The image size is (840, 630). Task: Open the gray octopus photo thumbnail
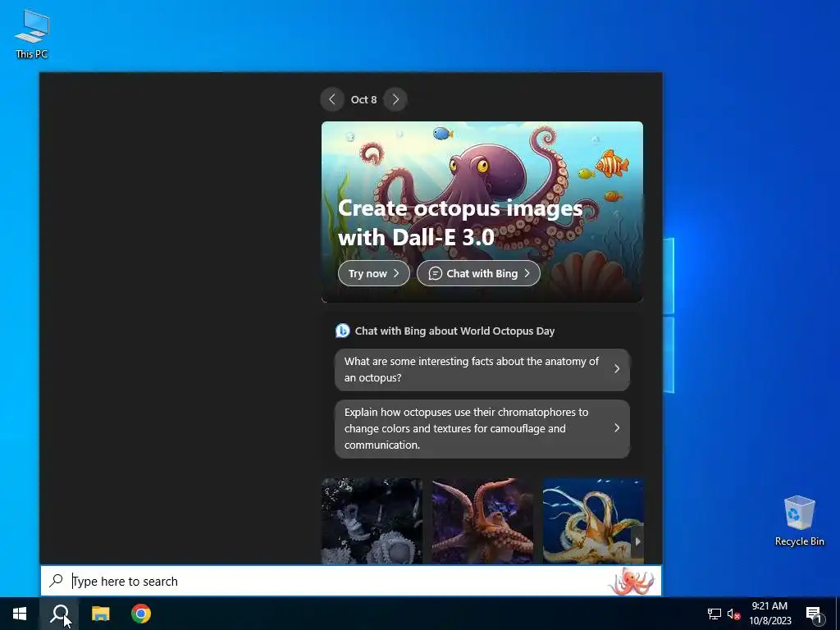[x=372, y=521]
